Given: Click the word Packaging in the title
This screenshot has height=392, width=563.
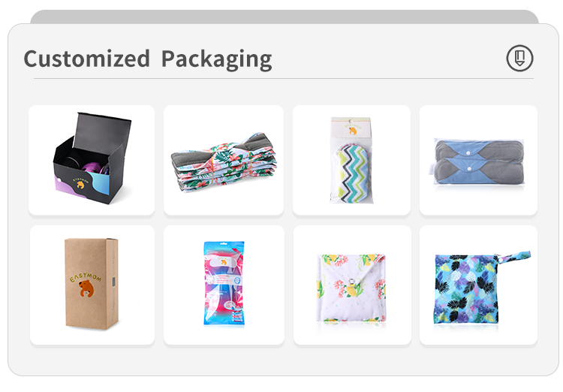Looking at the screenshot, I should [216, 59].
